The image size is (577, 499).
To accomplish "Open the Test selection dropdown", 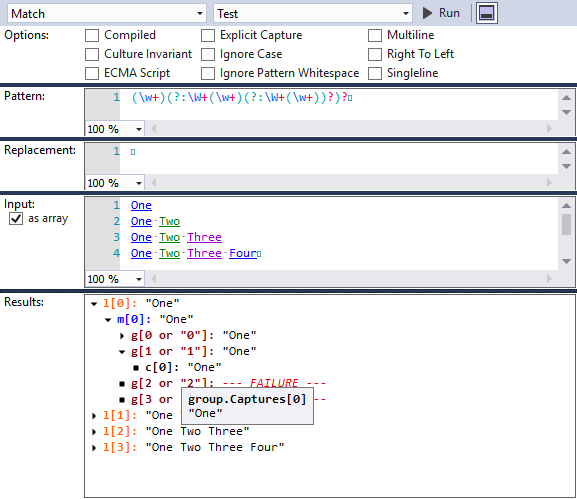I will tap(312, 14).
